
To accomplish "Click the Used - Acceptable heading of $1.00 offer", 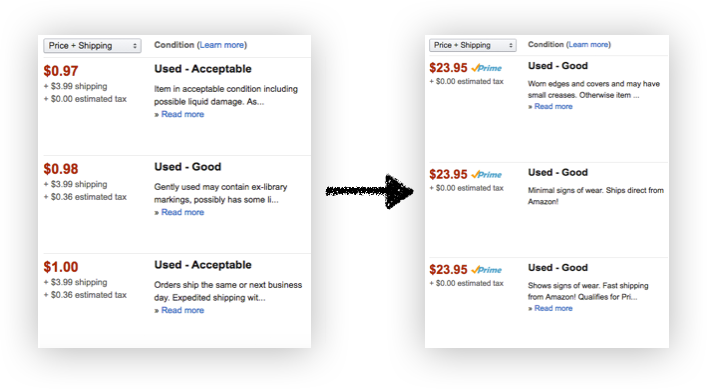I will pos(203,265).
